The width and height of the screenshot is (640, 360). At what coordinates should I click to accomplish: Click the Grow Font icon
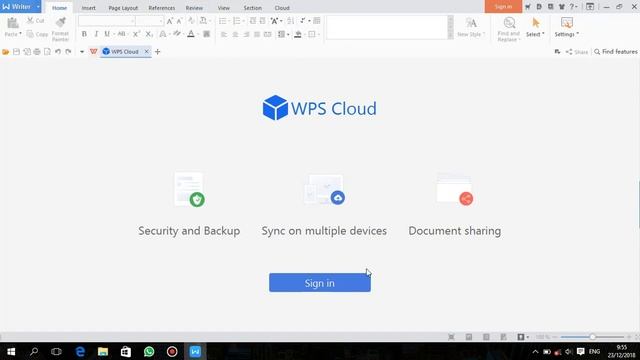[170, 21]
